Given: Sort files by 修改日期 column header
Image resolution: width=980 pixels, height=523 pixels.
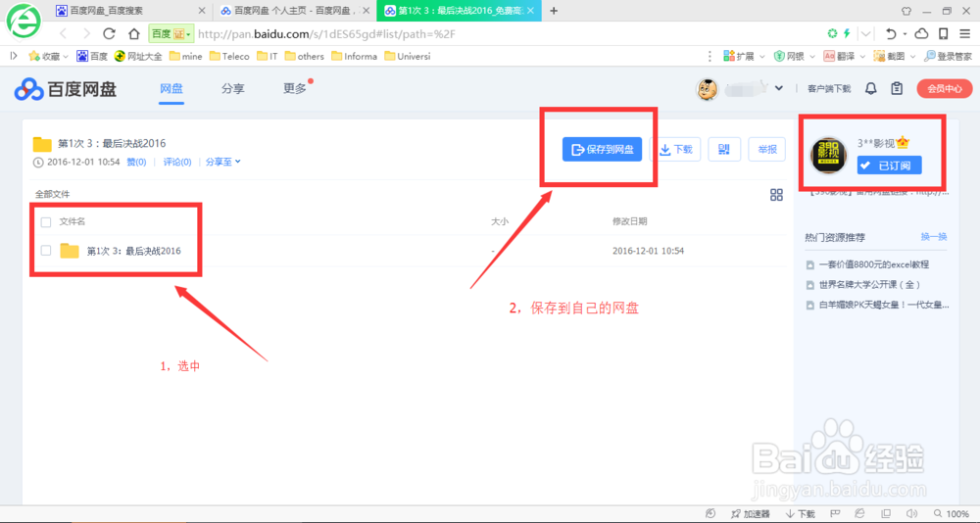Looking at the screenshot, I should pos(630,221).
